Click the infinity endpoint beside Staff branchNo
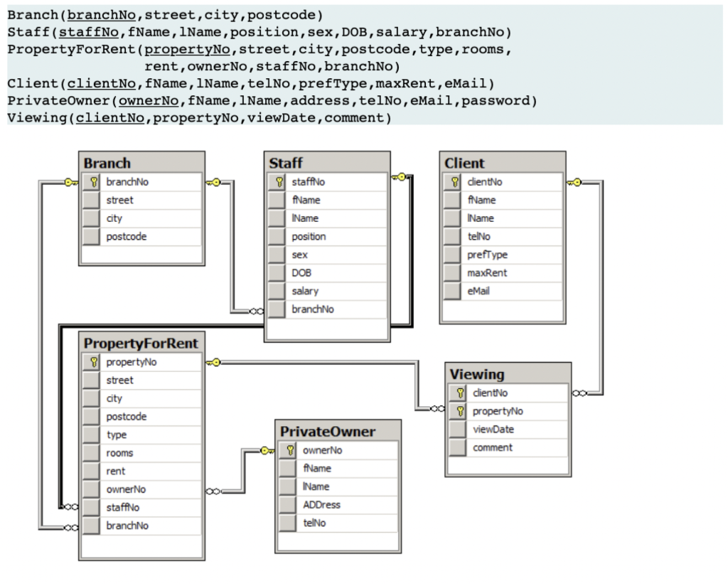 click(x=257, y=312)
